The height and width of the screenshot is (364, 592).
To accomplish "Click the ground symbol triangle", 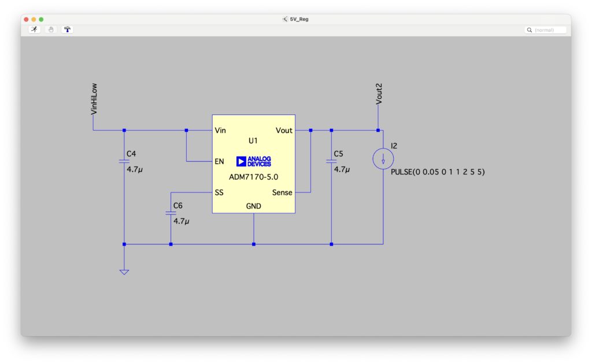I will click(x=124, y=271).
